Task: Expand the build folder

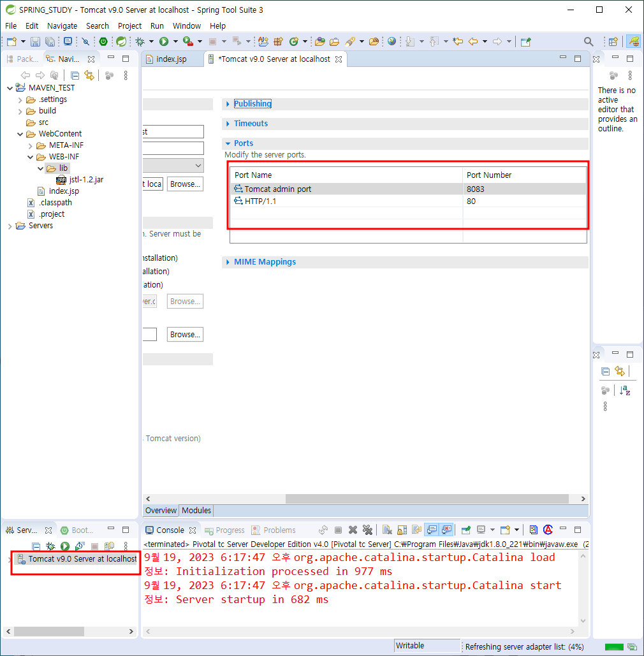Action: [20, 111]
